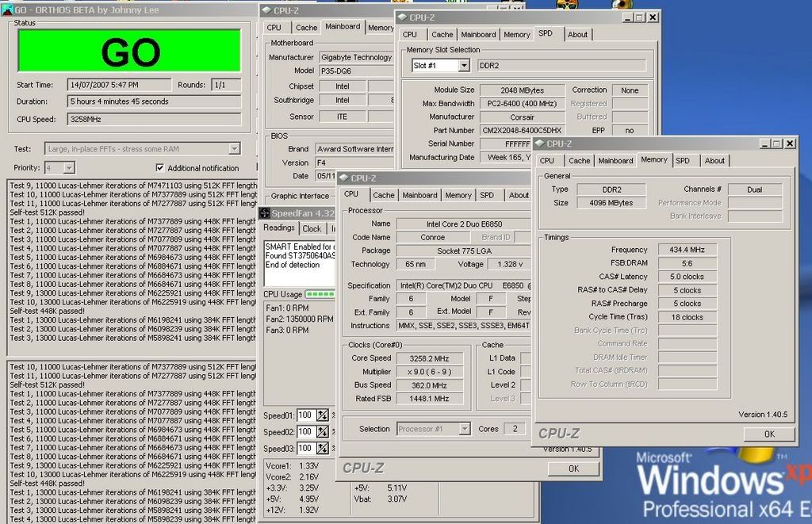Adjust the Speed02 spinner arrows in SpeedFan
Image resolution: width=812 pixels, height=524 pixels.
[x=323, y=432]
